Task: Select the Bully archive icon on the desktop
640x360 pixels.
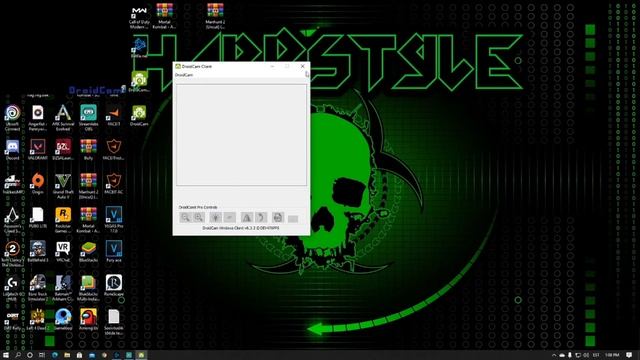Action: point(89,150)
